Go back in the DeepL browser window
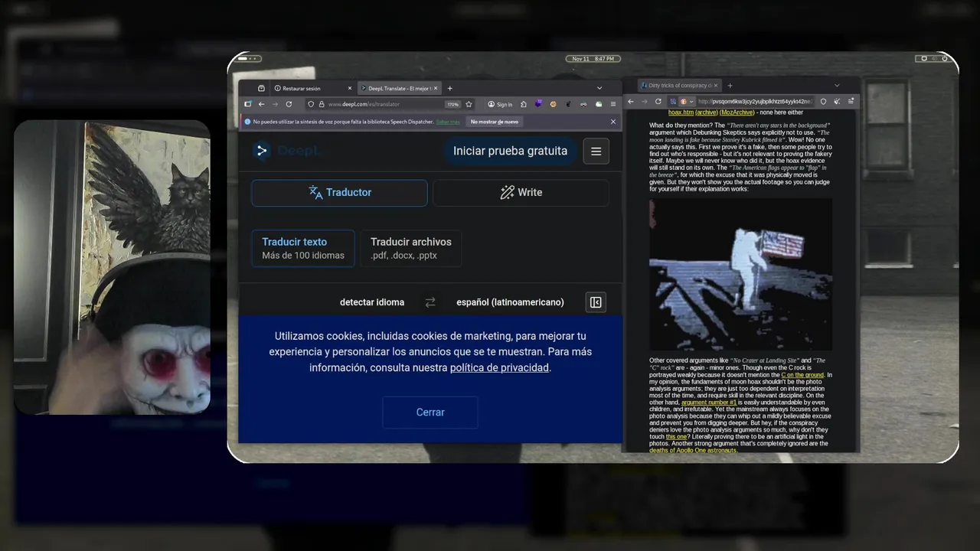This screenshot has height=551, width=980. pos(261,104)
